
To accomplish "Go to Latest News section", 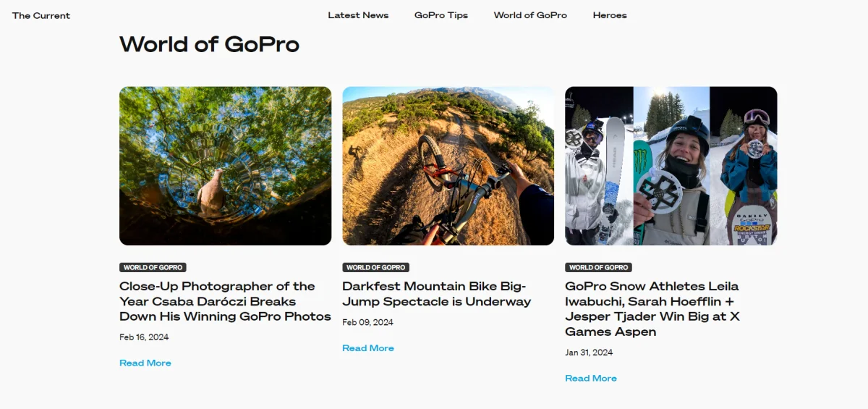I will pyautogui.click(x=358, y=15).
